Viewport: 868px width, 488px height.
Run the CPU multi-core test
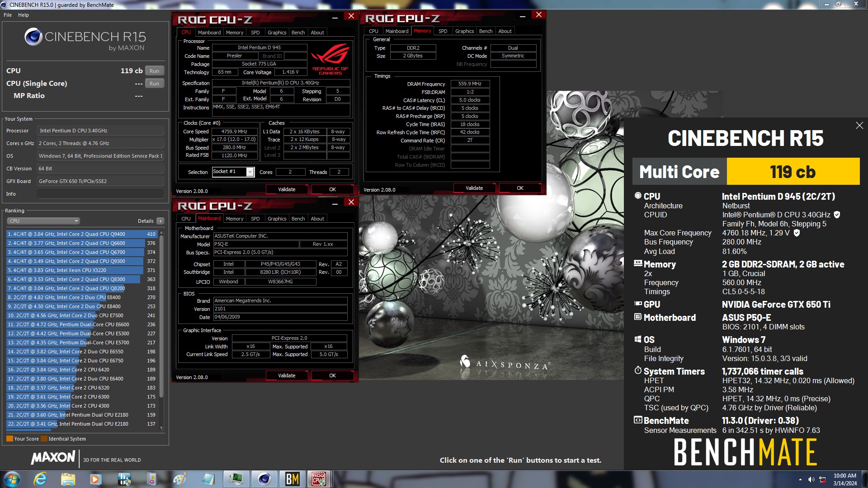pyautogui.click(x=154, y=71)
